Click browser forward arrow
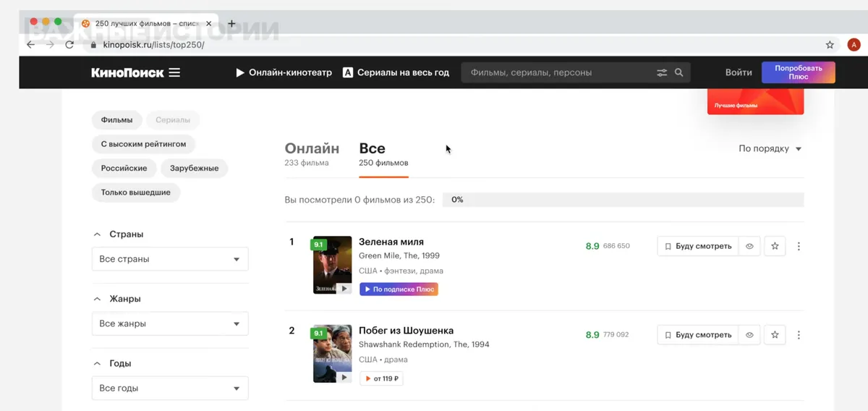This screenshot has width=868, height=411. (x=50, y=45)
